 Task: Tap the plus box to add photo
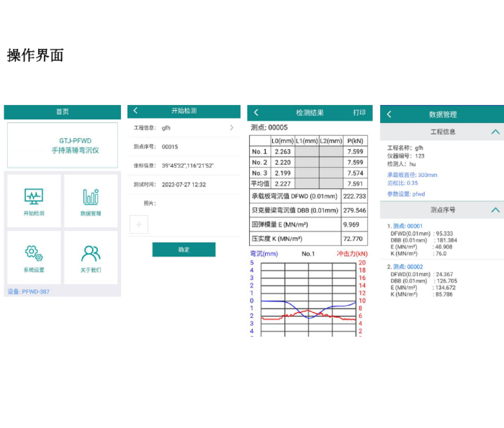click(138, 224)
